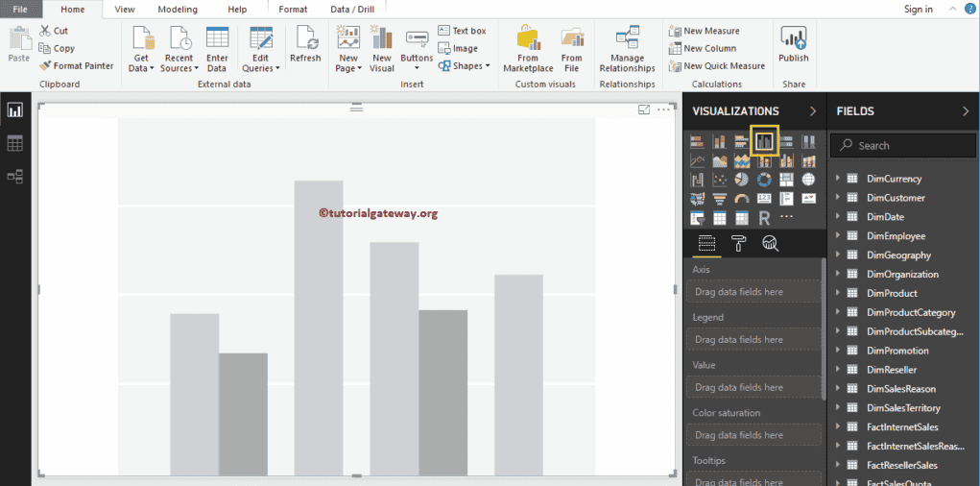This screenshot has width=980, height=486.
Task: Click the Publish button
Action: pos(794,45)
